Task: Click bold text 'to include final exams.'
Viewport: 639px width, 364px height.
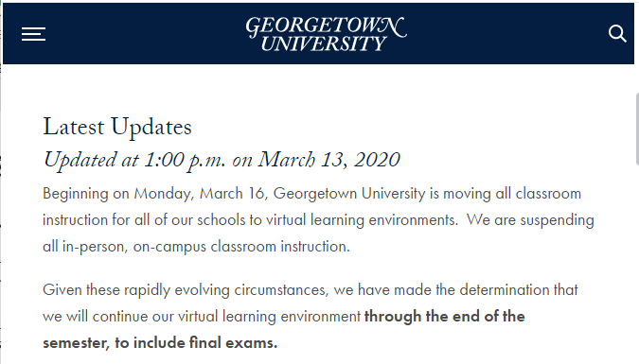Action: [196, 343]
